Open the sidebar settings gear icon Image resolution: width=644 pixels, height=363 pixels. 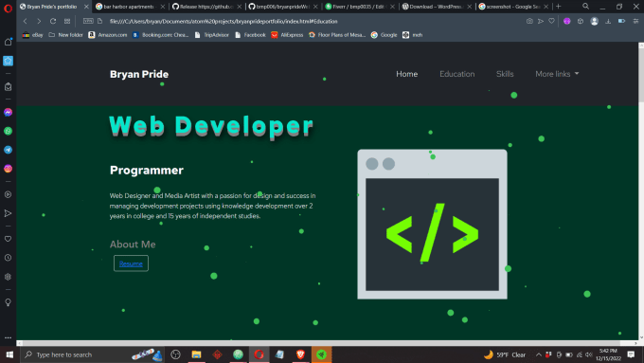[8, 277]
